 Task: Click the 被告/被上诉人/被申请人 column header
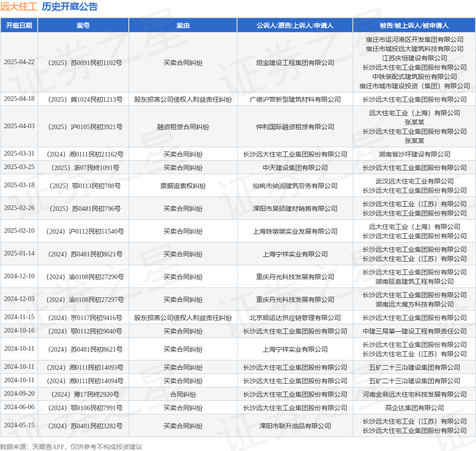pyautogui.click(x=414, y=26)
